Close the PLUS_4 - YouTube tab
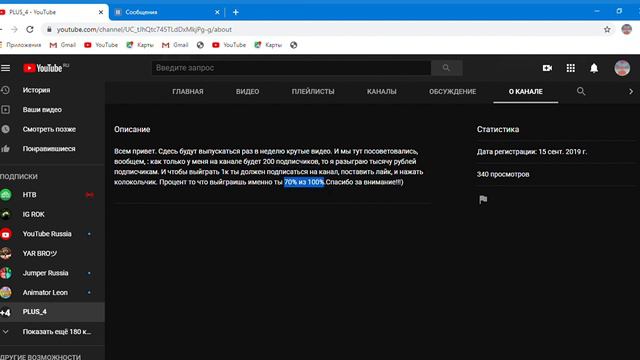This screenshot has height=360, width=640. click(101, 12)
